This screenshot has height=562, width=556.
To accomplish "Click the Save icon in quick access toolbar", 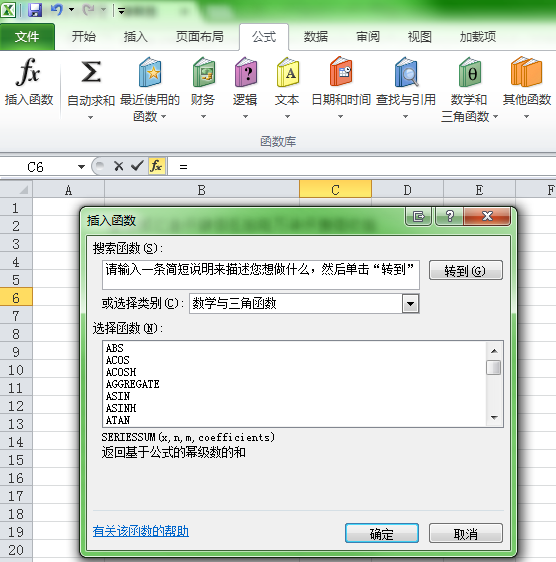I will (35, 10).
